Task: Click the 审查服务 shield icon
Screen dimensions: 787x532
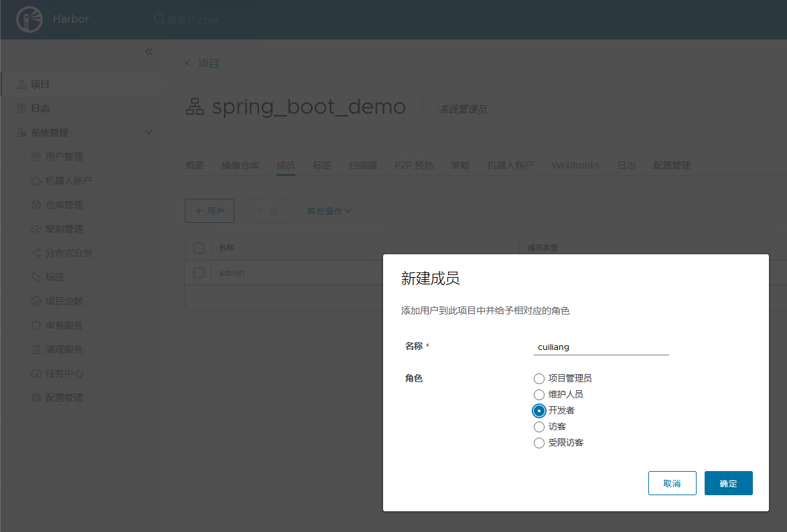Action: pos(36,325)
